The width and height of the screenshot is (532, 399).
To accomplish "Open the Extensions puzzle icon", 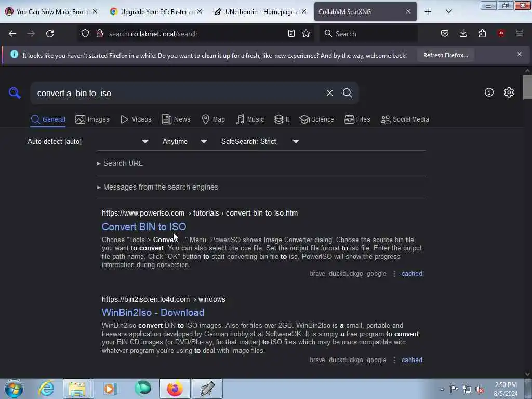I will (482, 34).
